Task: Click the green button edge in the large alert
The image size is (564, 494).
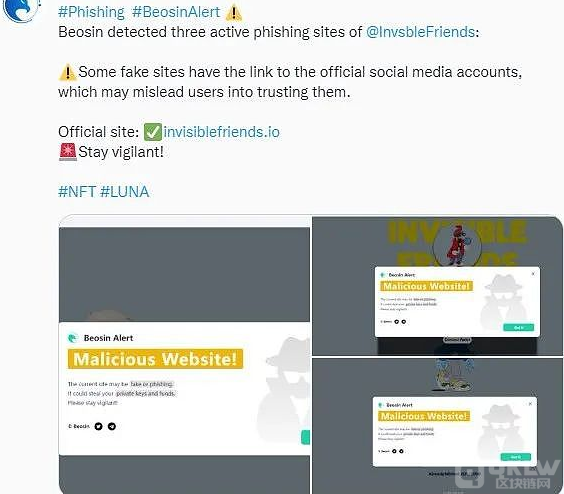Action: point(305,437)
